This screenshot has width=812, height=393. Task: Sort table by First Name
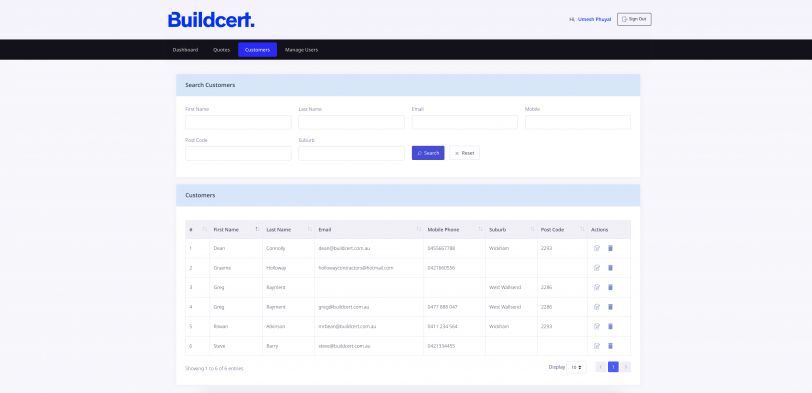tap(236, 229)
